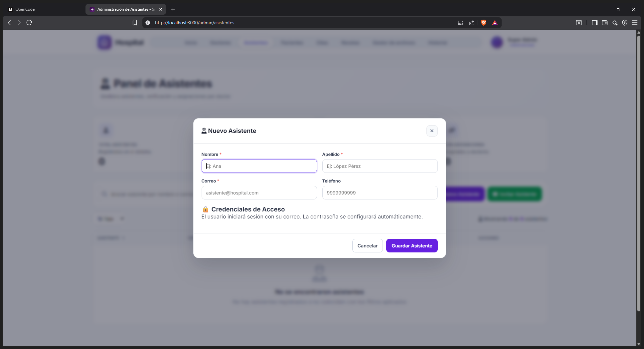Image resolution: width=644 pixels, height=349 pixels.
Task: Open the Brave Wallet icon
Action: (604, 23)
